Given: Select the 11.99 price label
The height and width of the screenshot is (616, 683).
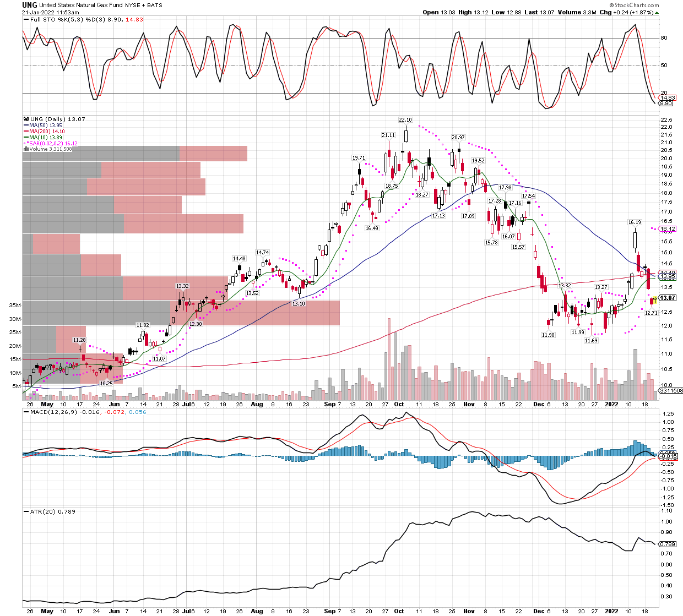Looking at the screenshot, I should coord(578,332).
